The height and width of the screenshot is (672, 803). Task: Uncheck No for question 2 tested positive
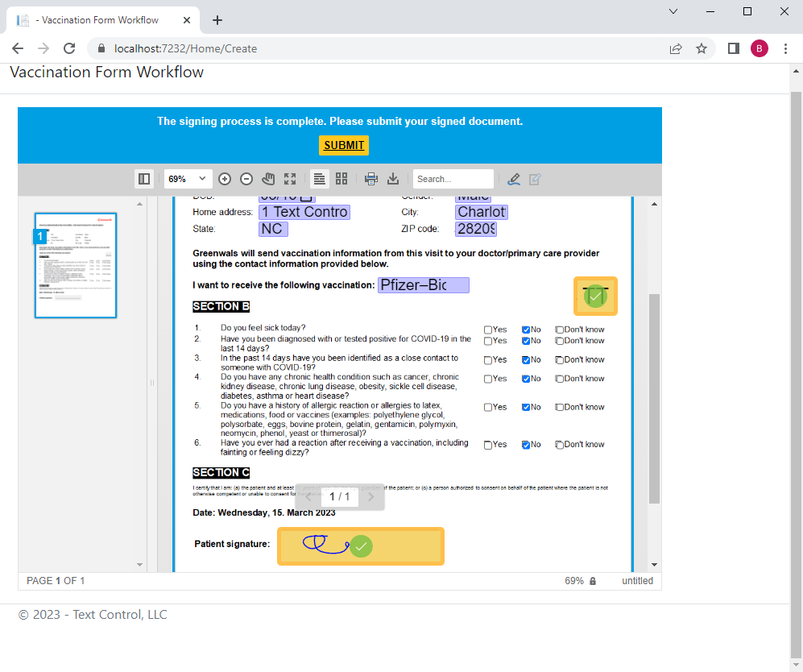(x=526, y=341)
